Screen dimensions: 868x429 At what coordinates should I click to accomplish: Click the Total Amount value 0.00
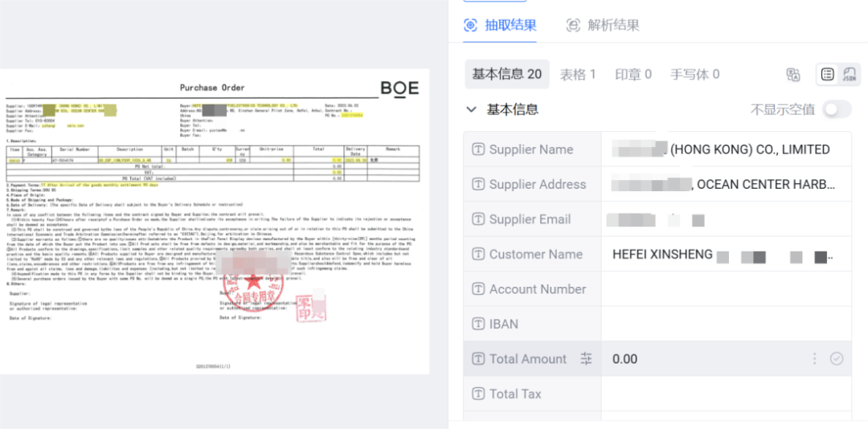(x=625, y=359)
